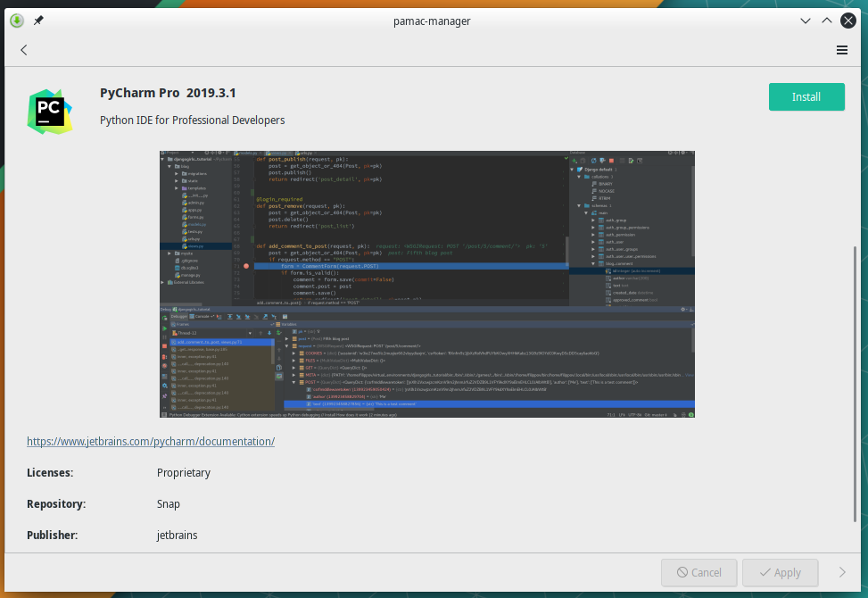The image size is (868, 598).
Task: Open the JetBrains PyCharm documentation link
Action: coord(150,441)
